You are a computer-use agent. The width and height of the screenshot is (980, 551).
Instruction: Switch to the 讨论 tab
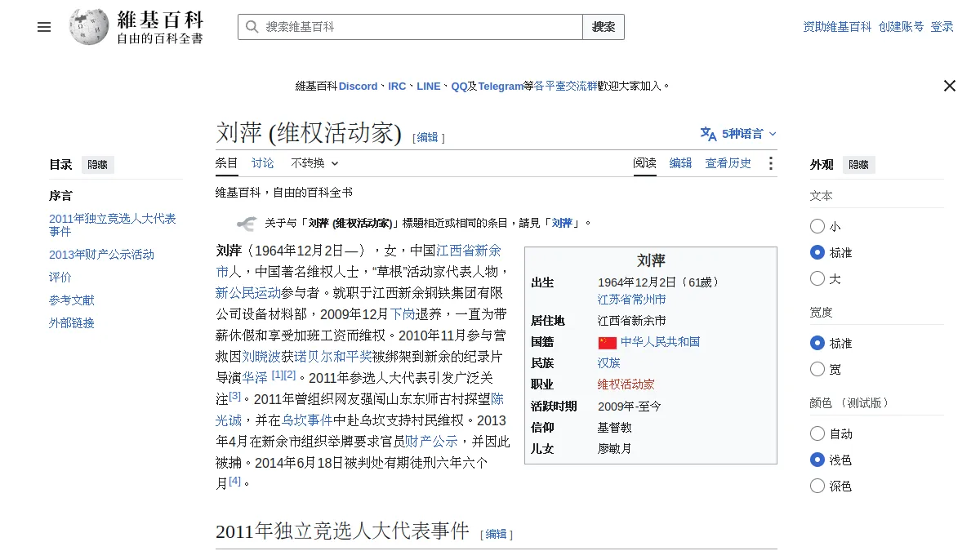coord(263,163)
